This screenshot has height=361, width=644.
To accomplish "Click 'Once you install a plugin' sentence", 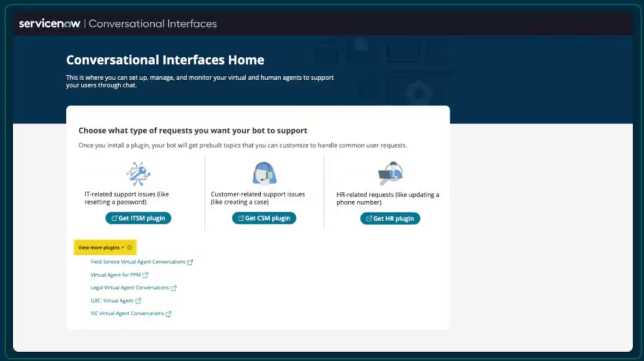I will 243,145.
